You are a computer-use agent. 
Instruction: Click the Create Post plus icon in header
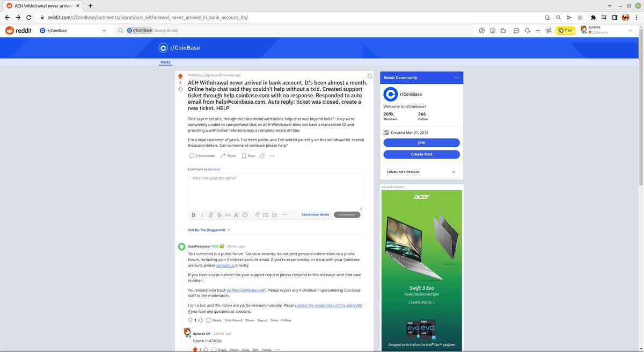click(538, 31)
